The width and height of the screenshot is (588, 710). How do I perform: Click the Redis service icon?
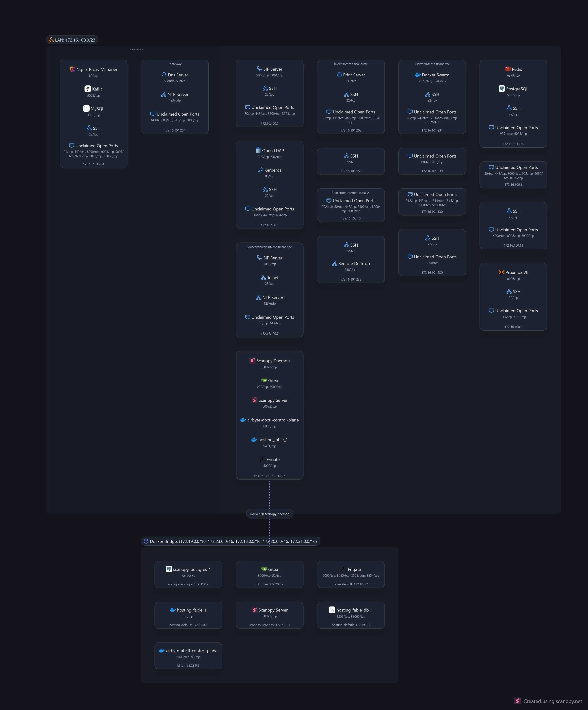click(x=508, y=69)
